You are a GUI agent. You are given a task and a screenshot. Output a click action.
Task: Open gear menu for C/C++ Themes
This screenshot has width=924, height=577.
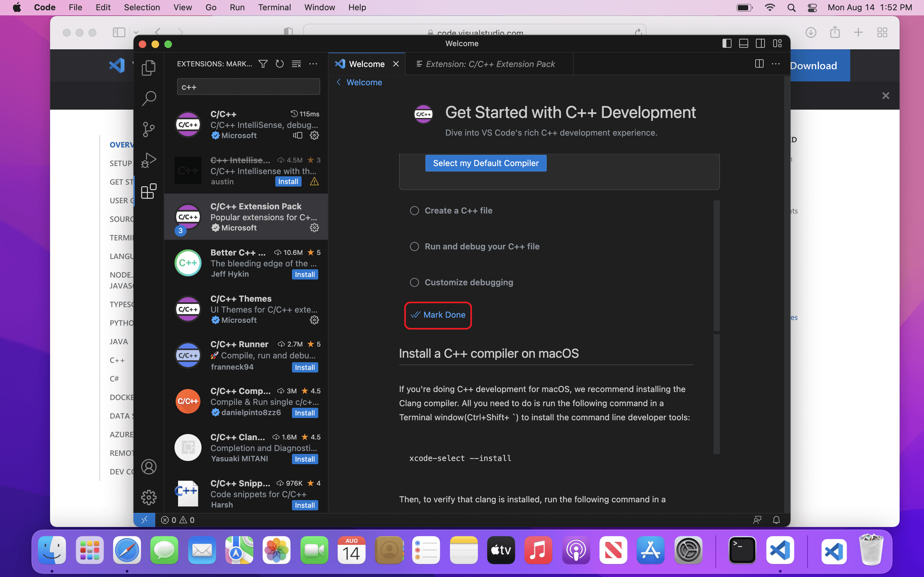coord(314,320)
